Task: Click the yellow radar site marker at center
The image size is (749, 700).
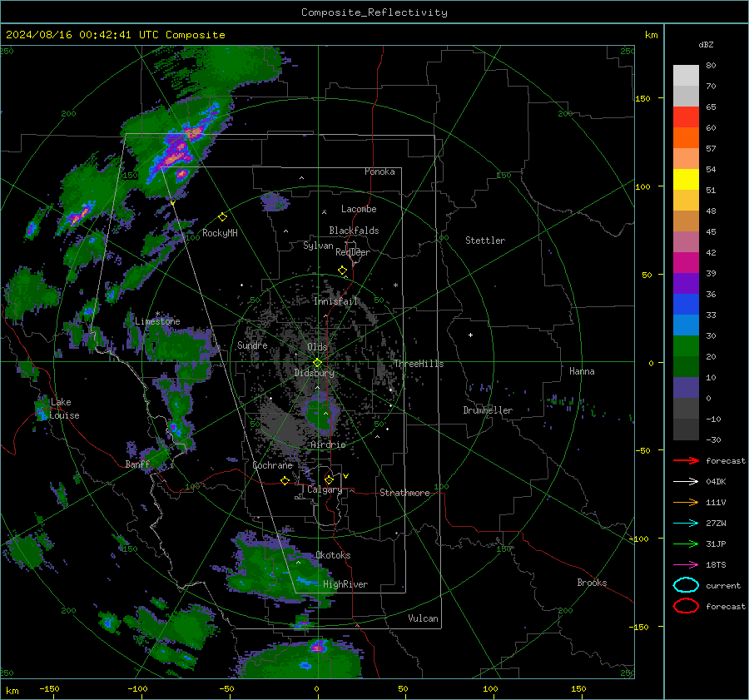Action: tap(317, 363)
